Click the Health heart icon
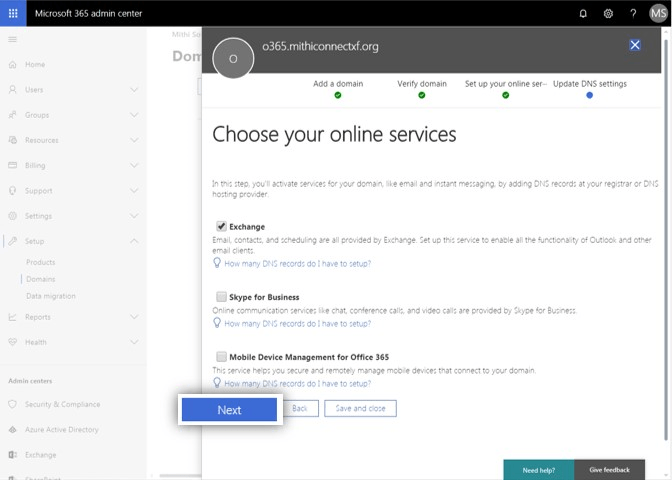This screenshot has width=672, height=480. [12, 342]
